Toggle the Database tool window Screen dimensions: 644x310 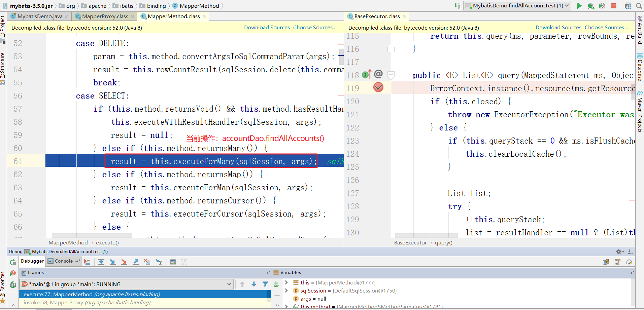tap(640, 67)
